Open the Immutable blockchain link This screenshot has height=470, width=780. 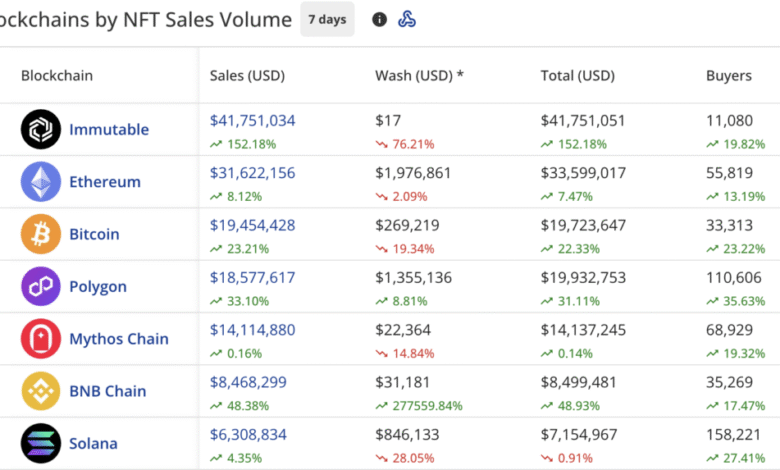(x=109, y=129)
